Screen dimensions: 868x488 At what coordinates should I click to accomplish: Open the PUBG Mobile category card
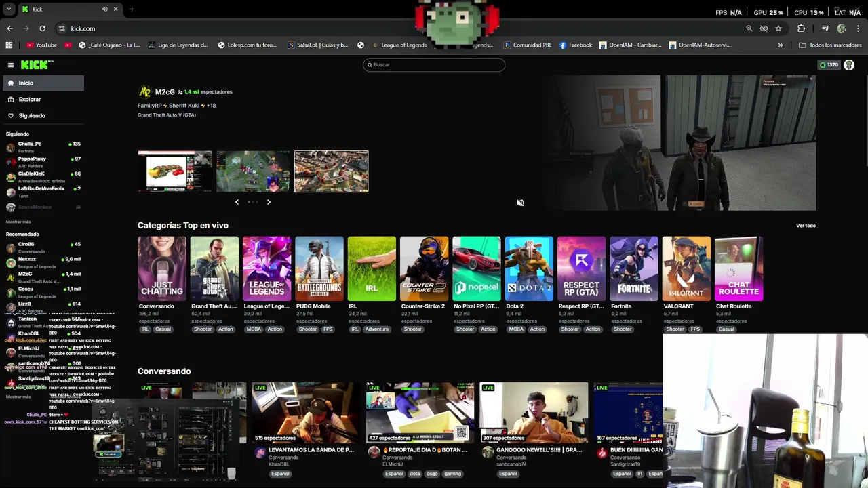319,268
